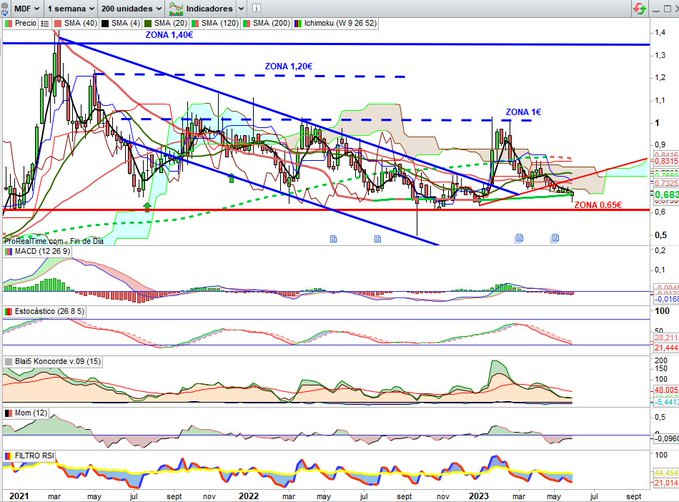
Task: Open the Indicadores panel
Action: click(202, 8)
